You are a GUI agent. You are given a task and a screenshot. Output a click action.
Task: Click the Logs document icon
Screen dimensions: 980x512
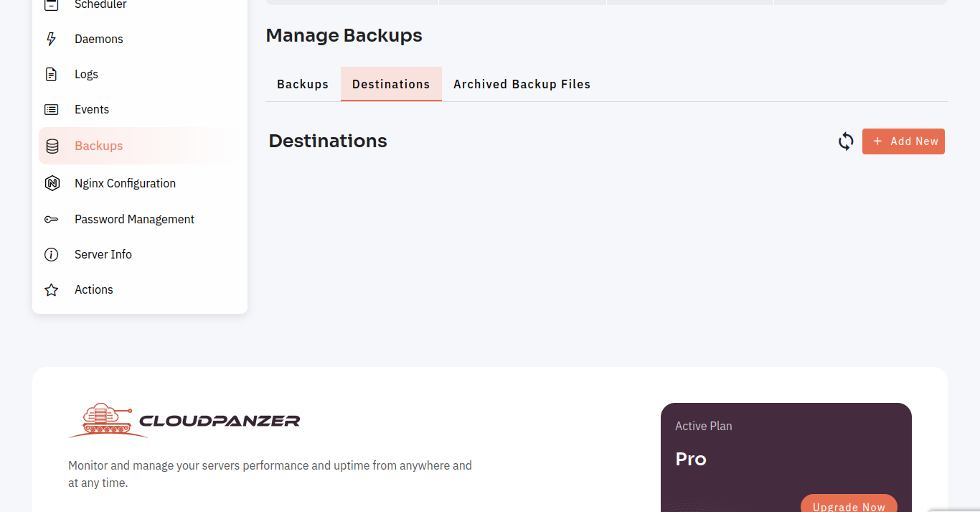coord(52,74)
